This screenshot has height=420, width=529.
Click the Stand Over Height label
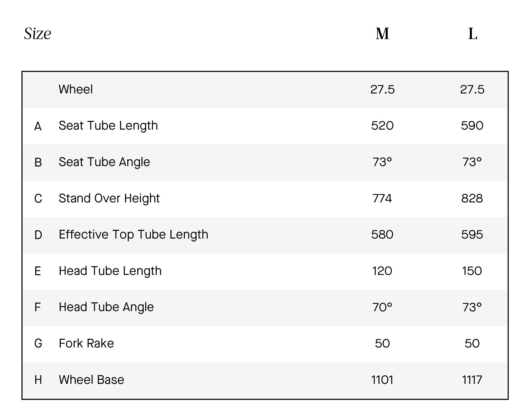tap(109, 198)
